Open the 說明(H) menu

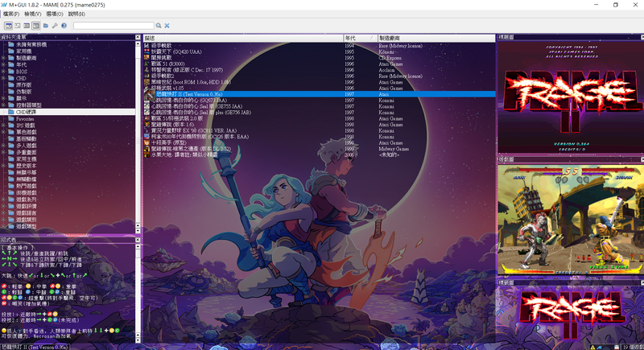(76, 14)
